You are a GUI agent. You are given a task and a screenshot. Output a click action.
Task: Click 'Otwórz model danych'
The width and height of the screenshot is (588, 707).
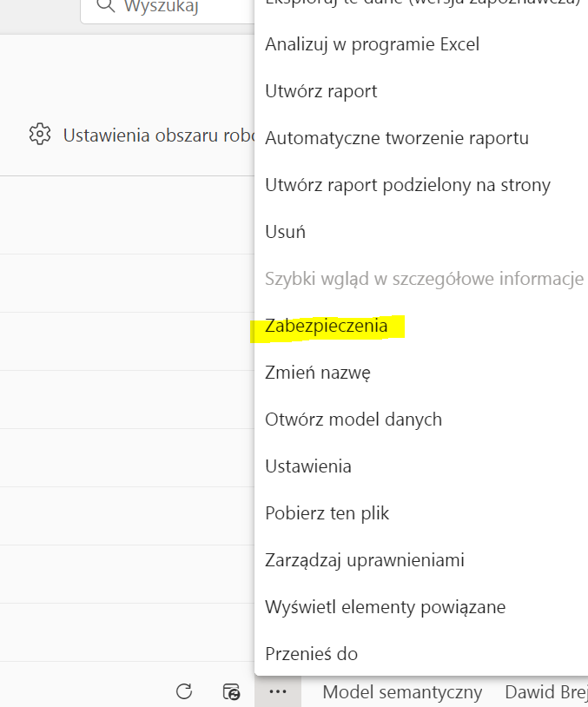tap(353, 420)
